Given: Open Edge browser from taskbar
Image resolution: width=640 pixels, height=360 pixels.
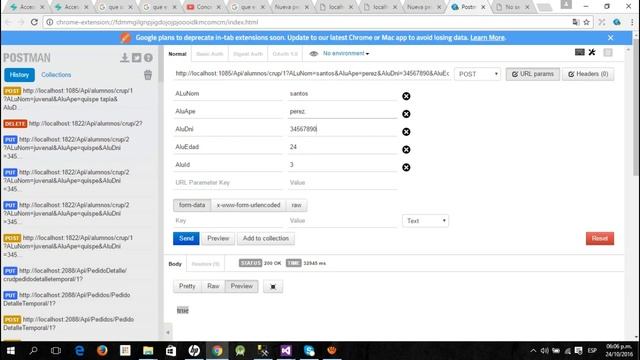Looking at the screenshot, I should tap(79, 351).
